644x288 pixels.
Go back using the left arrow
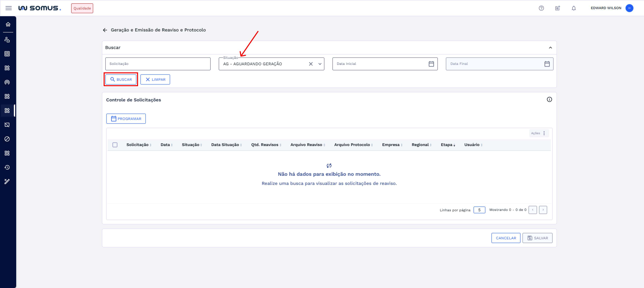105,30
